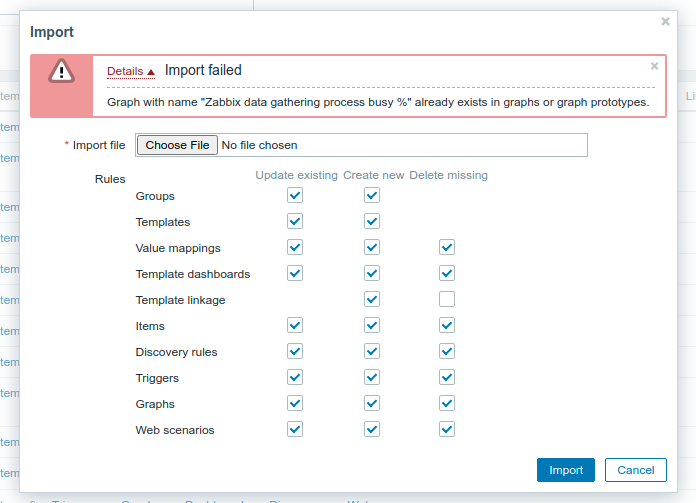Uncheck Groups Update existing checkbox

295,195
